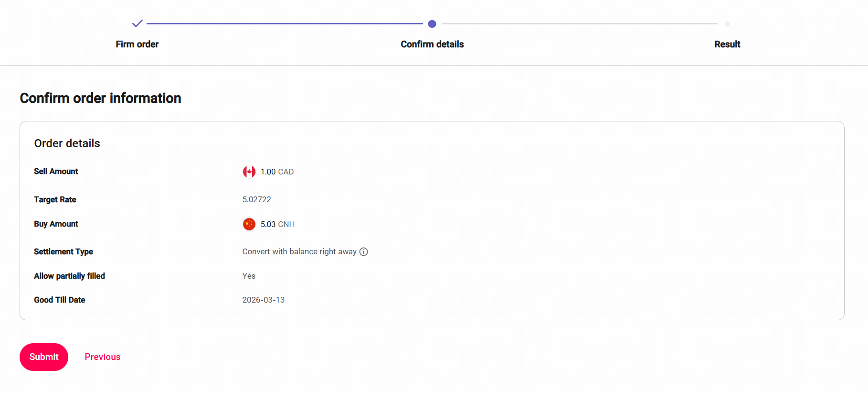868x402 pixels.
Task: Click the 5.03 CNH buy amount value
Action: 277,224
